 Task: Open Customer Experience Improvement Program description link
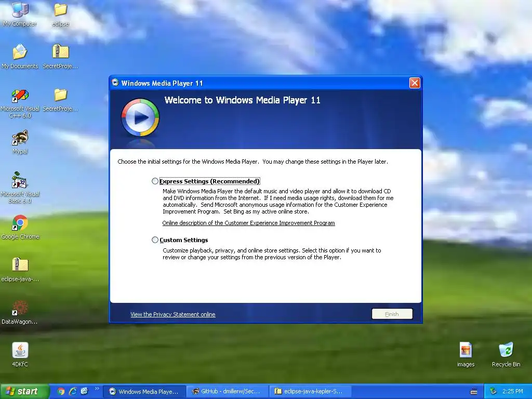[x=248, y=223]
